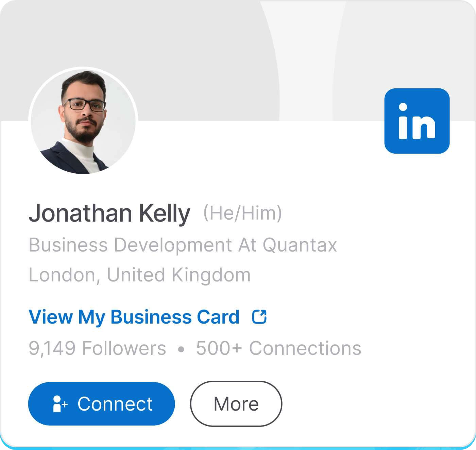
Task: Click the (He/Him) pronoun label
Action: point(242,213)
